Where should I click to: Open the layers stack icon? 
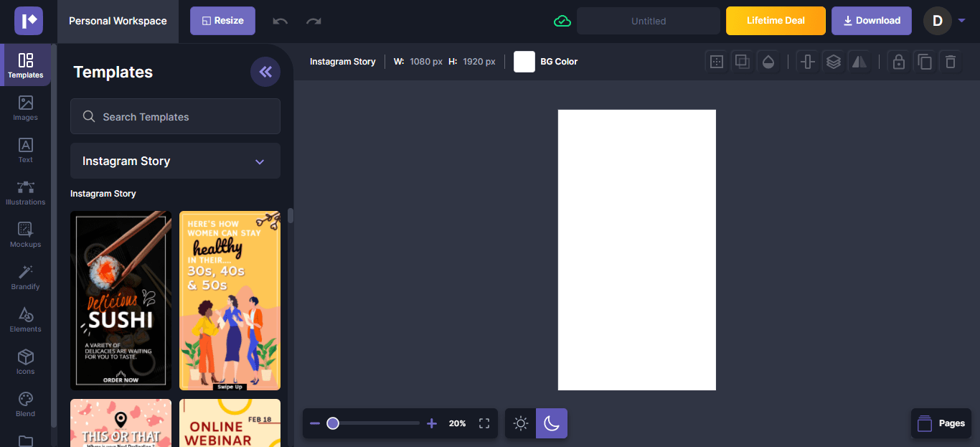(x=833, y=62)
